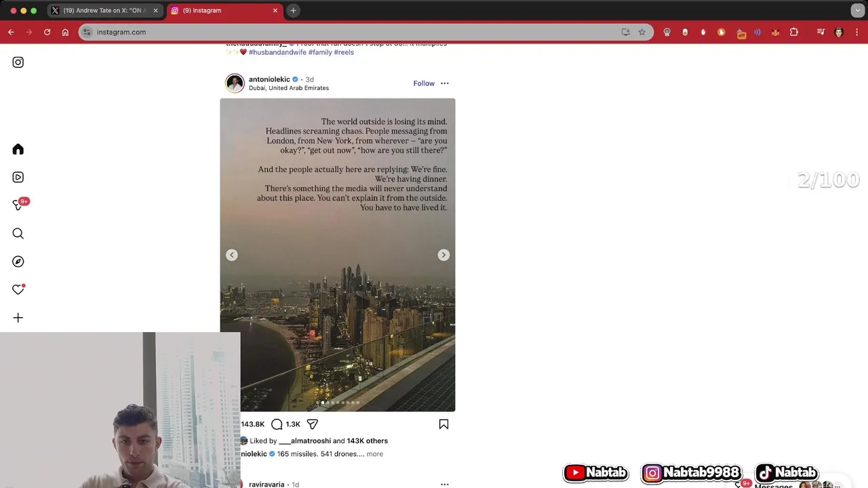Image resolution: width=868 pixels, height=488 pixels.
Task: Comment on the antoniolekic post
Action: [x=277, y=424]
